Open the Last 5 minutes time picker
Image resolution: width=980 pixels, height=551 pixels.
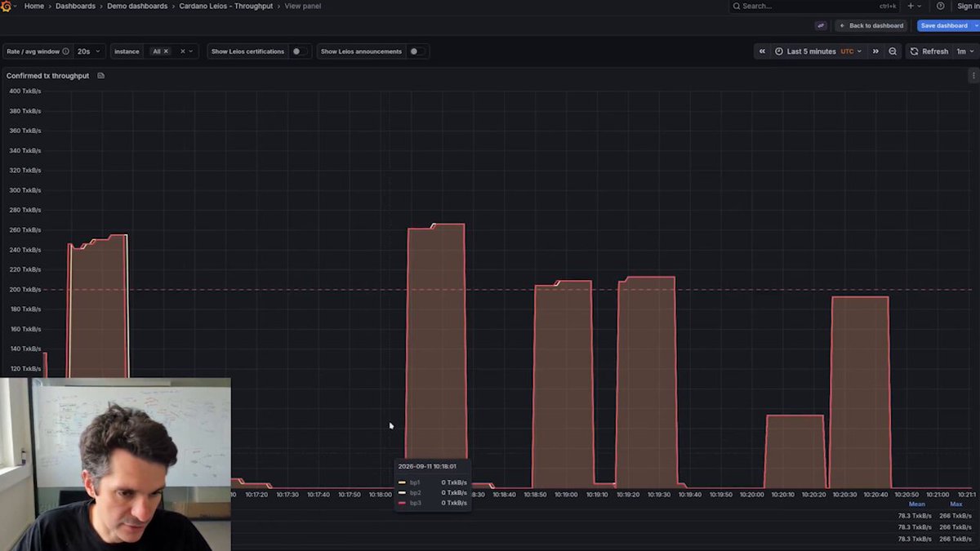tap(818, 51)
